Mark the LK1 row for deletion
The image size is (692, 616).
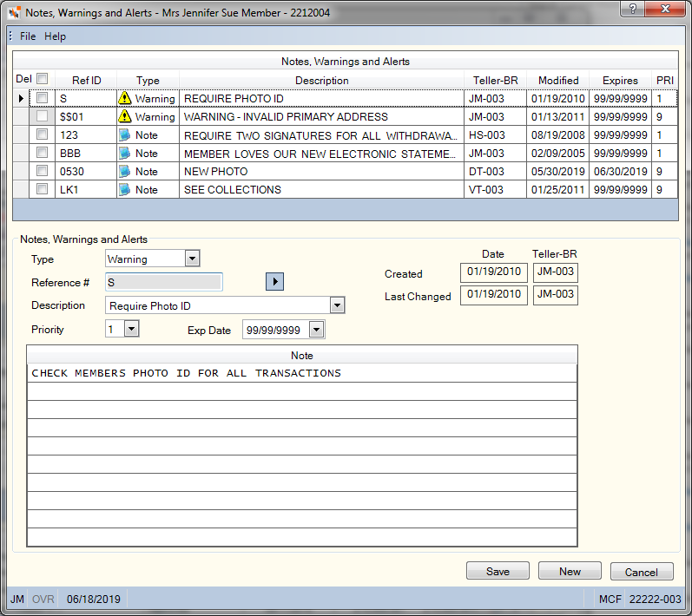[x=42, y=189]
